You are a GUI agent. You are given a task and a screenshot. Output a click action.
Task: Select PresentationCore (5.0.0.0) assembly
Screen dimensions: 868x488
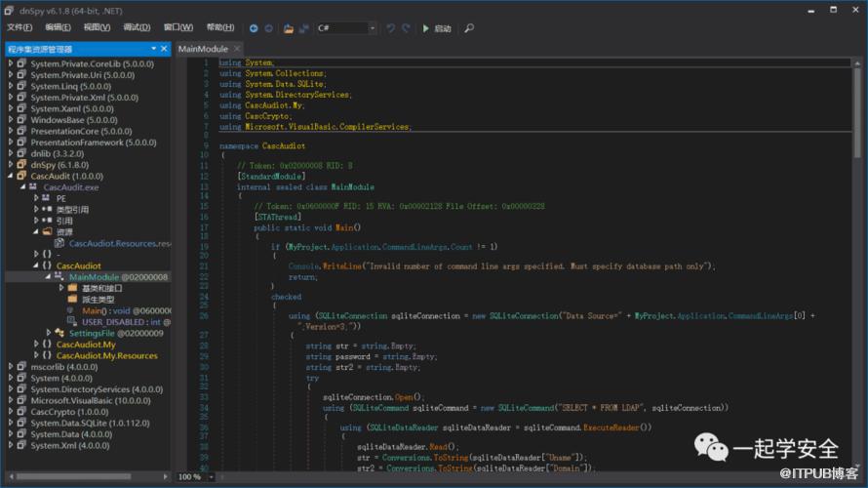pos(81,132)
